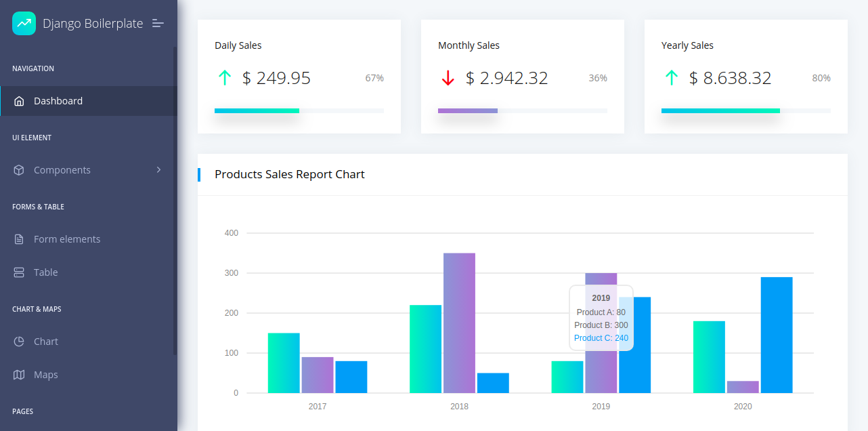
Task: Click the Monthly Sales red down arrow
Action: point(448,78)
